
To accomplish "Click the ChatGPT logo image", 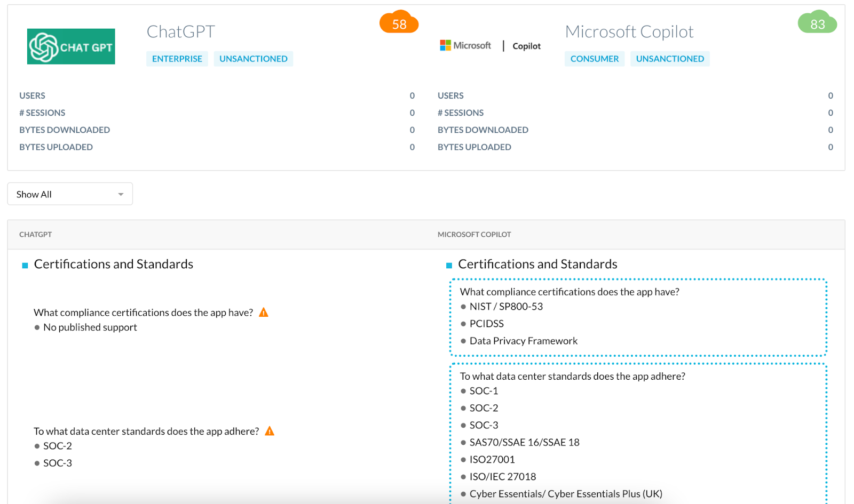I will click(x=71, y=46).
